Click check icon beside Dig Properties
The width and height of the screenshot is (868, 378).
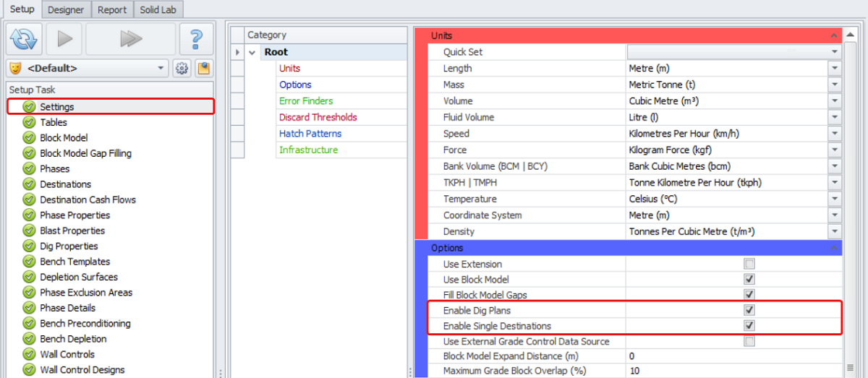[29, 246]
